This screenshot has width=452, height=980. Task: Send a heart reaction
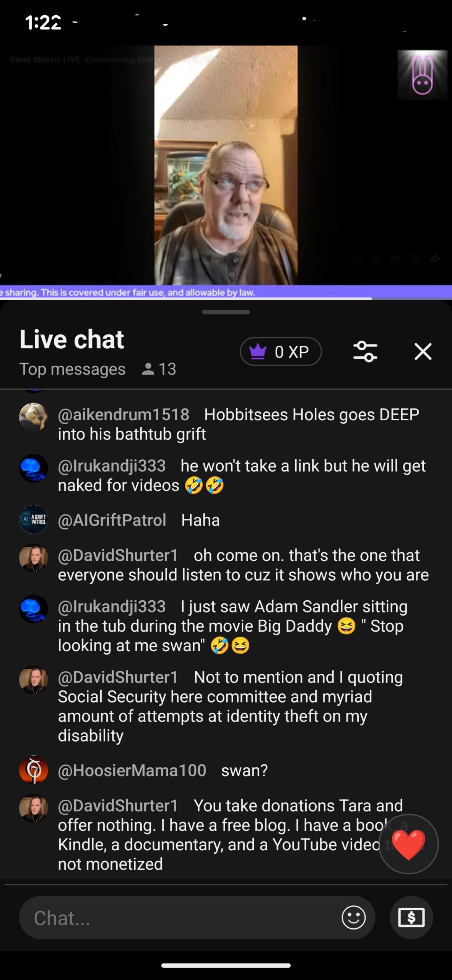click(408, 844)
